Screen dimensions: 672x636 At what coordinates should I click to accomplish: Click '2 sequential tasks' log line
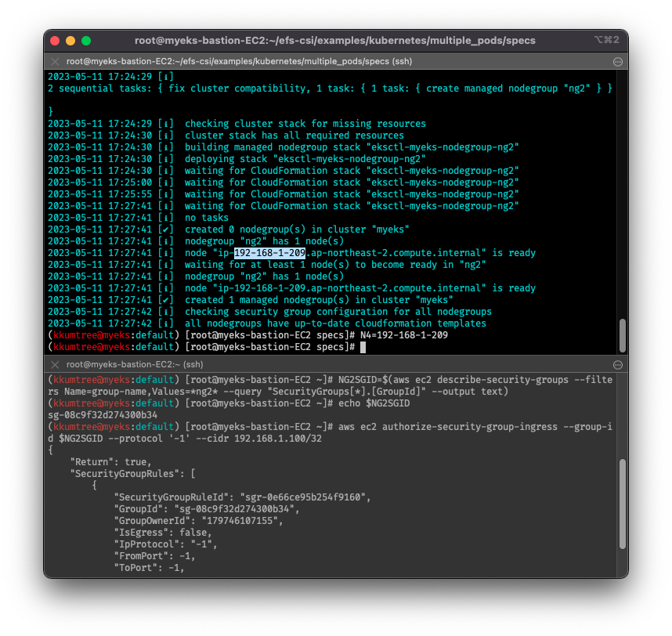coord(330,89)
